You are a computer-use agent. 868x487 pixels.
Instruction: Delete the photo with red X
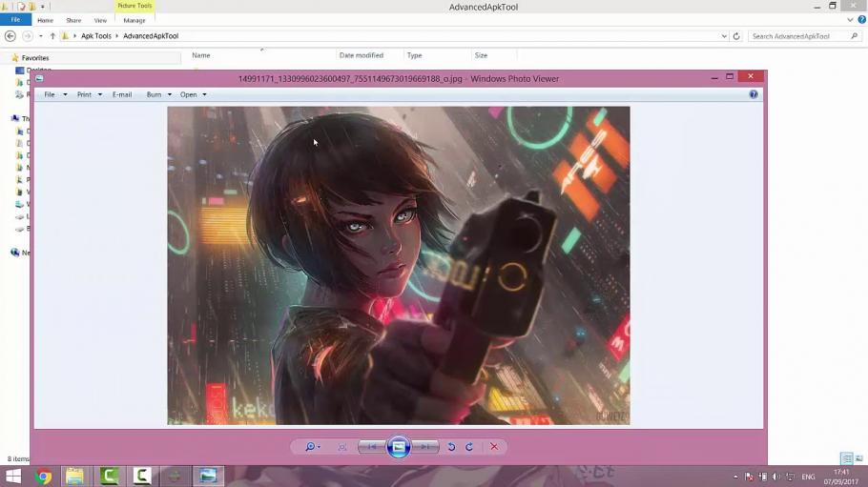pyautogui.click(x=494, y=447)
